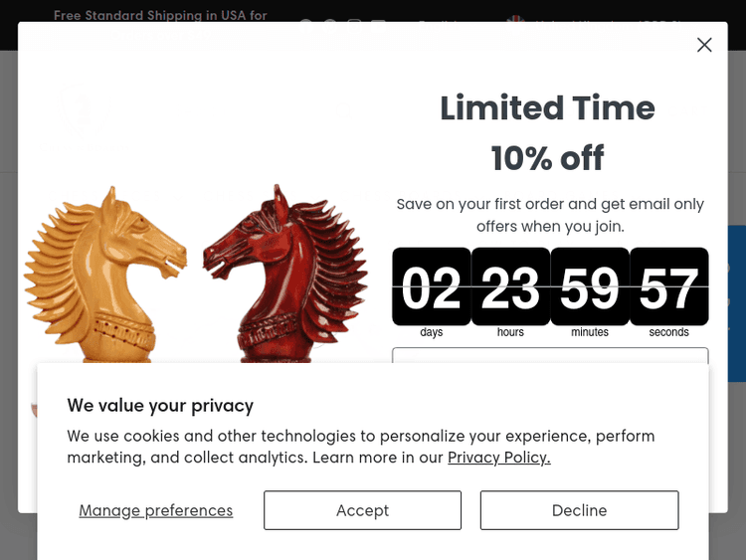
Task: Click the "10% off" offer text
Action: [x=547, y=158]
